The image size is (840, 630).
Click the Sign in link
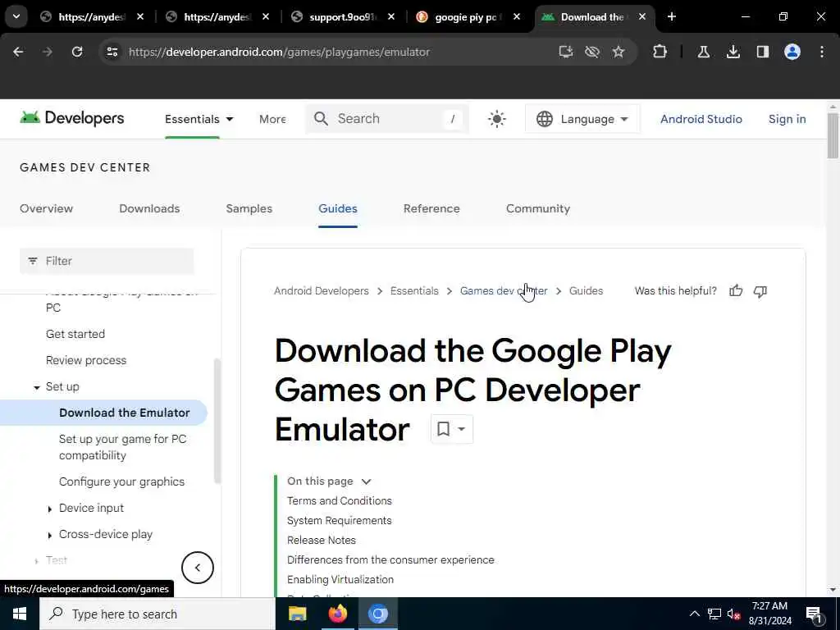[787, 119]
